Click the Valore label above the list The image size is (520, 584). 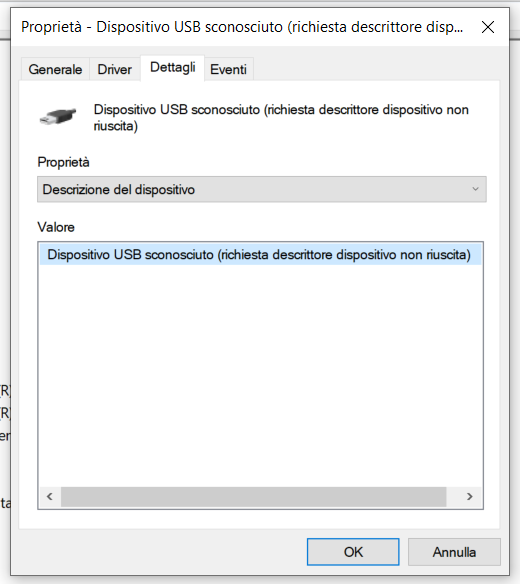click(56, 227)
